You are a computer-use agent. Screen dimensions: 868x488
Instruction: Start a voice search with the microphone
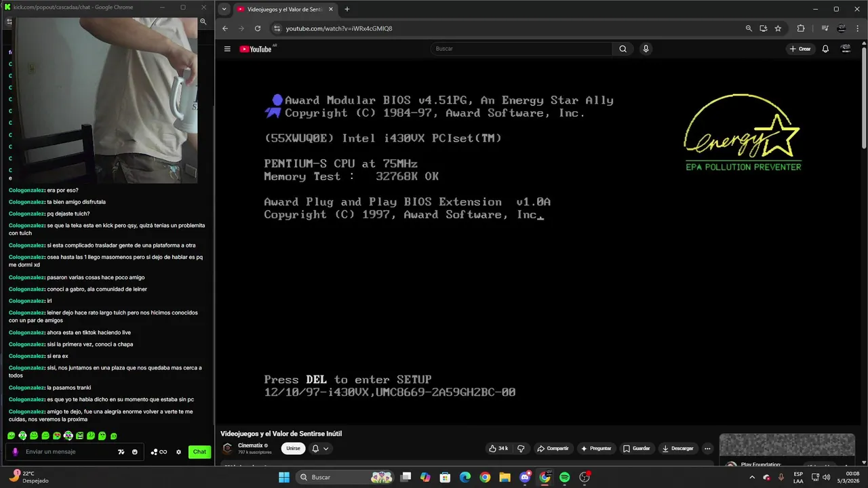pos(646,49)
